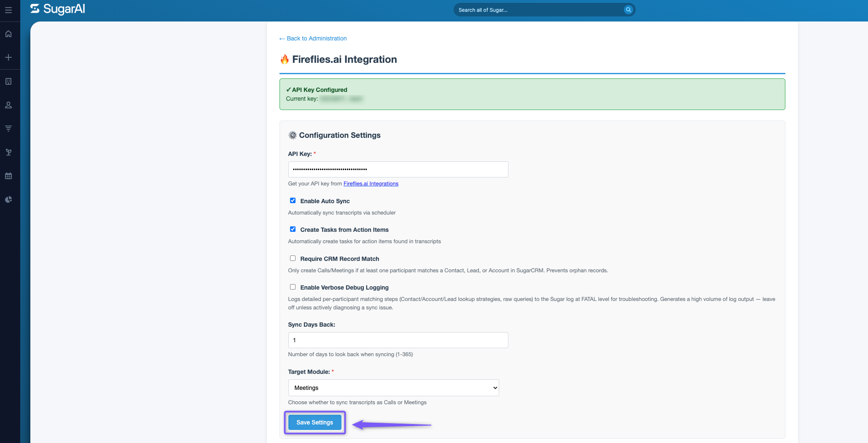The image size is (868, 443).
Task: Open the quick create plus icon
Action: click(x=8, y=57)
